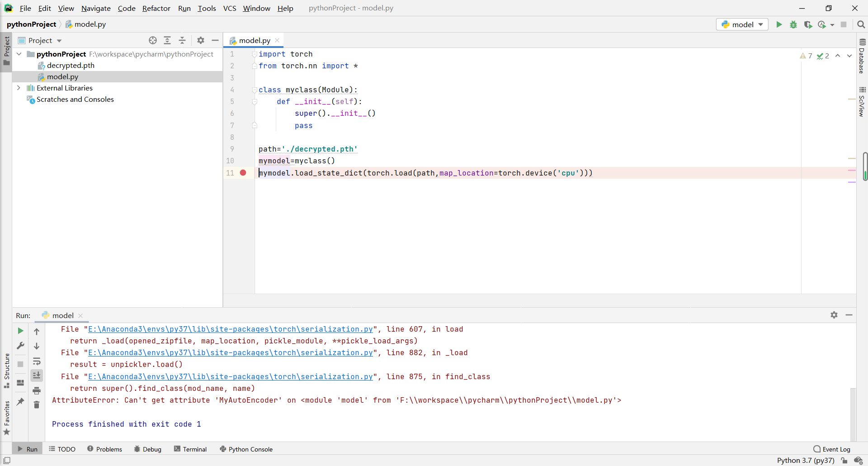Collapse all in Project panel
This screenshot has height=466, width=868.
coord(182,40)
